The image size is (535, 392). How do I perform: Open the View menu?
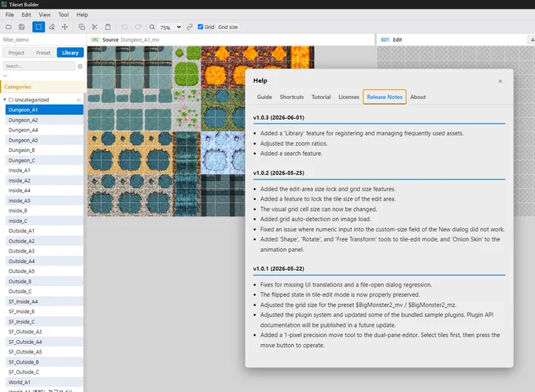pos(44,15)
